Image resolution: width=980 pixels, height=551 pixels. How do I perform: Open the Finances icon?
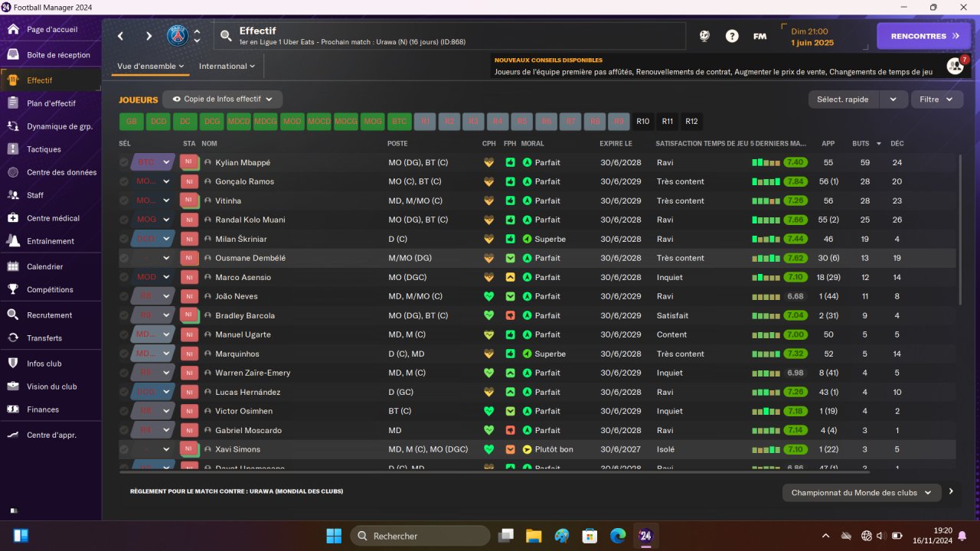point(13,409)
